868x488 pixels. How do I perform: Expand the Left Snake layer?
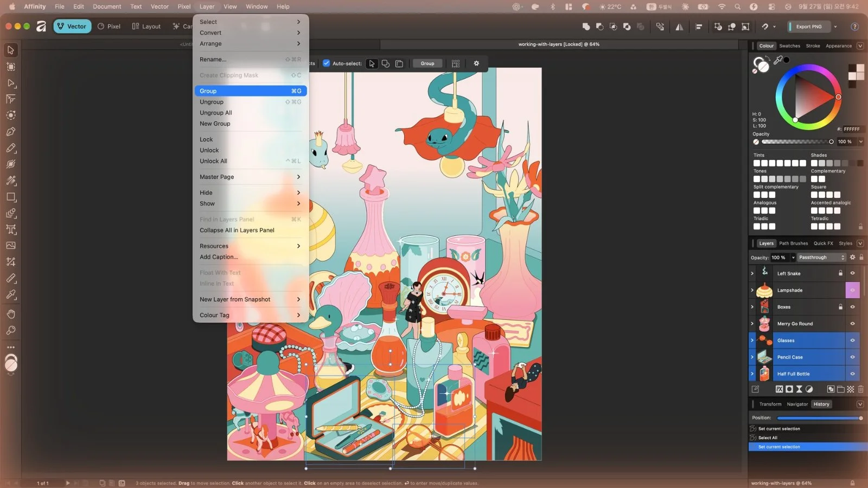coord(752,273)
